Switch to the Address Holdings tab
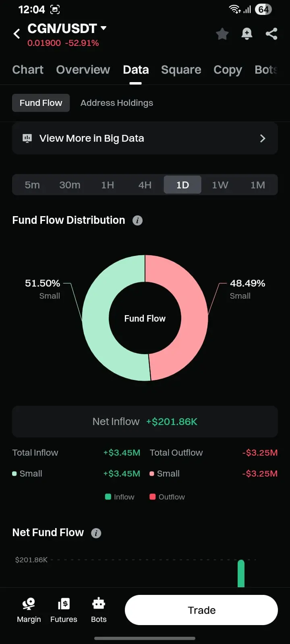290x644 pixels. point(117,103)
